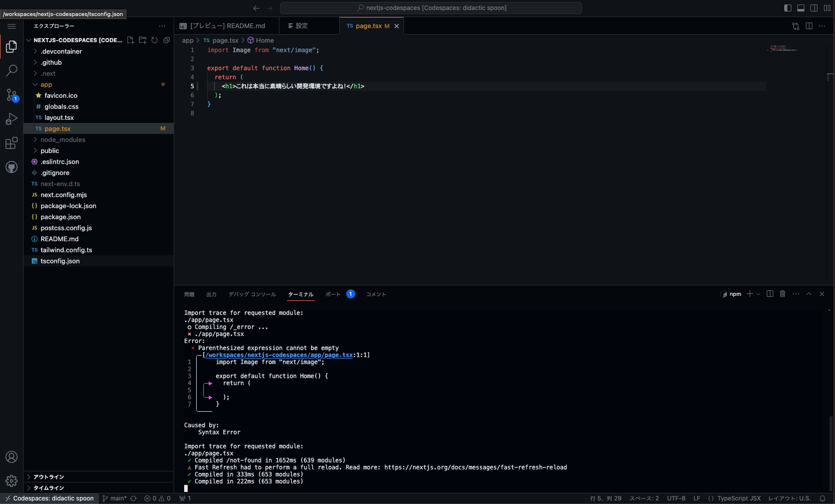
Task: Maximize the panel with the up chevron
Action: point(809,294)
